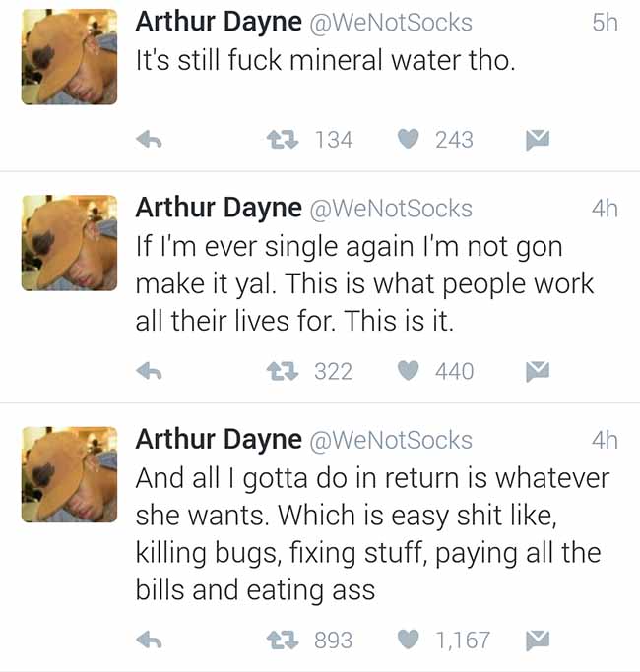Retweet the tweet with 322 retweets
Image resolution: width=640 pixels, height=672 pixels.
[283, 371]
